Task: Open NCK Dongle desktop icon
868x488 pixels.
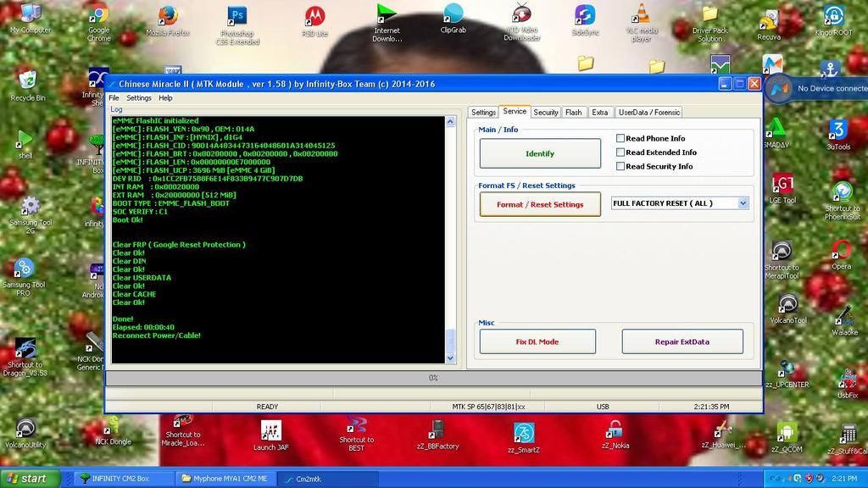Action: (x=113, y=431)
